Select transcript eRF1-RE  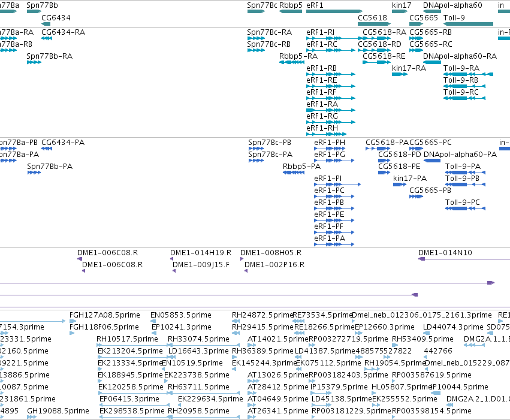tap(321, 80)
